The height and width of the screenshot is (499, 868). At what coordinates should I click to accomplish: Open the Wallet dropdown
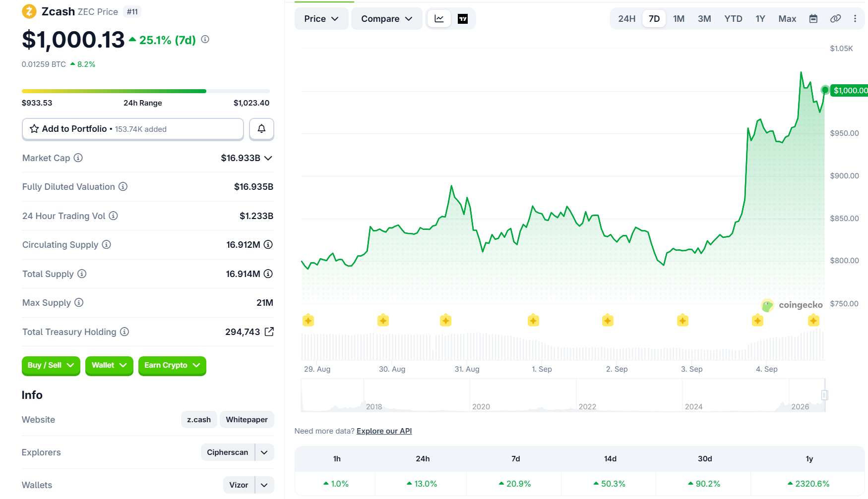[x=109, y=366]
